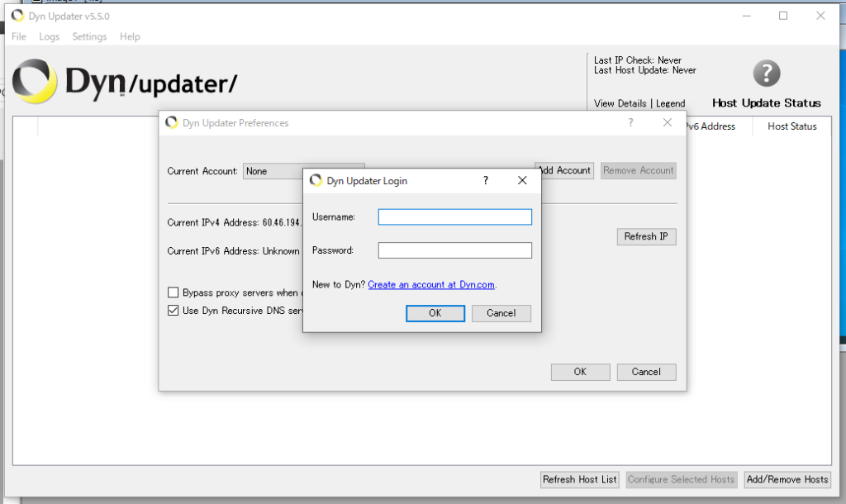Click the Remove Account button
Viewport: 846px width, 504px height.
click(x=639, y=170)
